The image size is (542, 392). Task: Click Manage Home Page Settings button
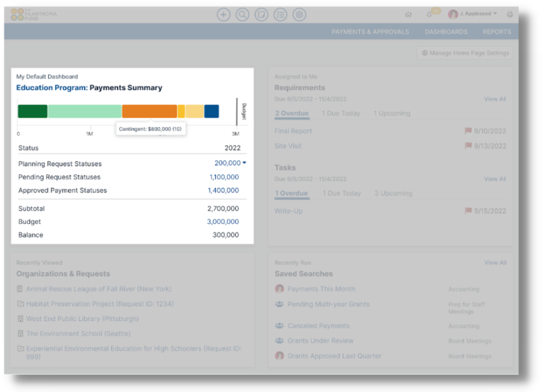(x=465, y=53)
